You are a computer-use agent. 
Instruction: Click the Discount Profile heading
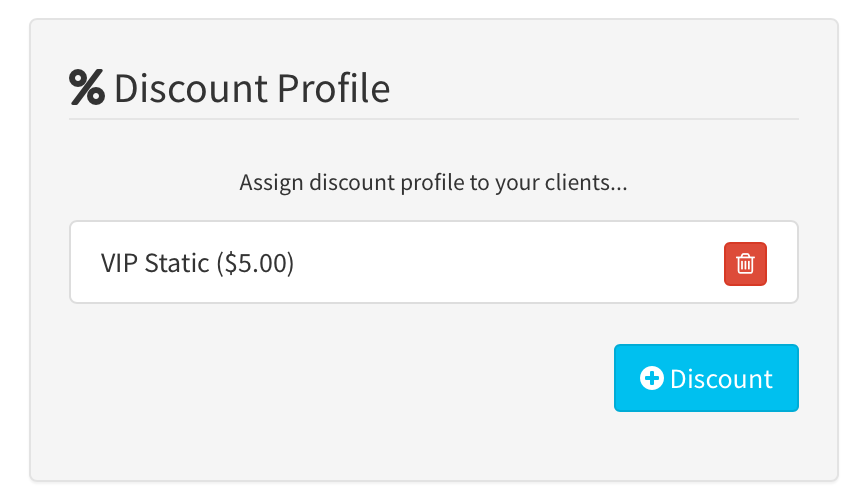pos(251,88)
